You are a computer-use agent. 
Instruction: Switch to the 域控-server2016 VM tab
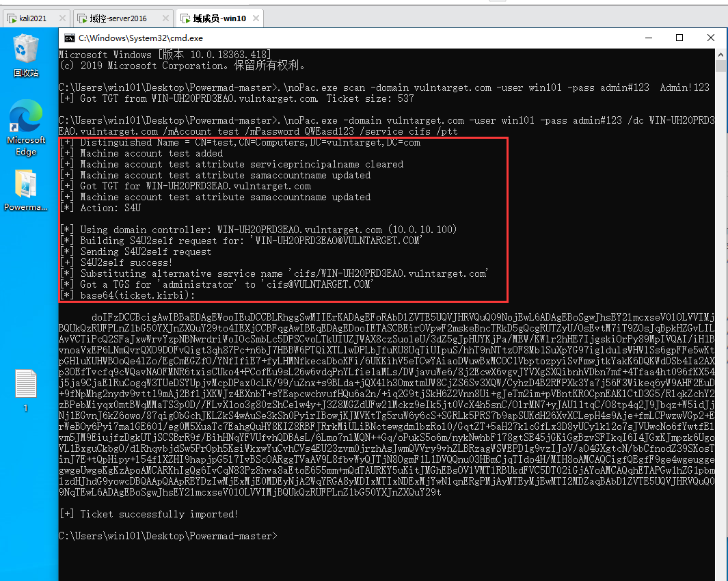(x=122, y=18)
